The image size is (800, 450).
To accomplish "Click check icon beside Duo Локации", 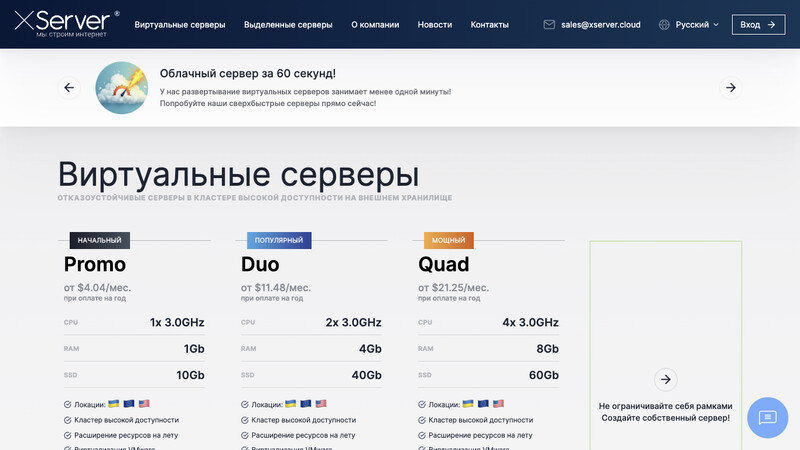I will click(244, 405).
